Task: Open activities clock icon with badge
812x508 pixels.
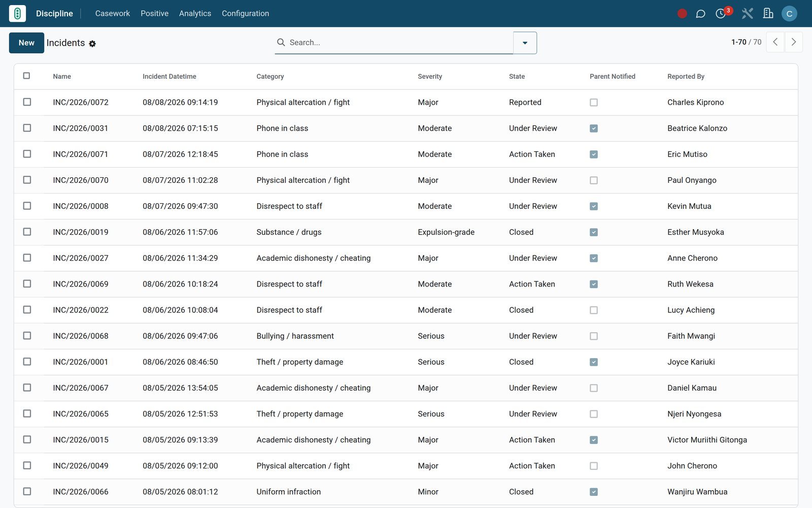Action: (x=721, y=14)
